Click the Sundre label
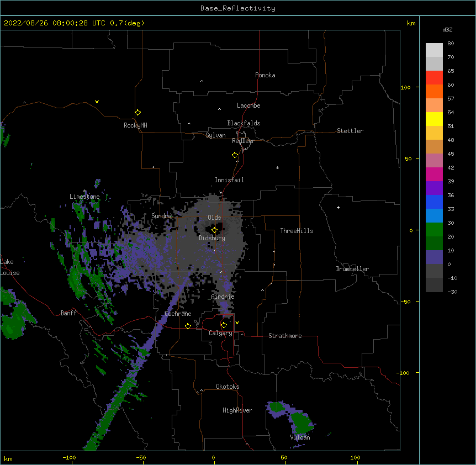The height and width of the screenshot is (465, 476). coord(161,216)
